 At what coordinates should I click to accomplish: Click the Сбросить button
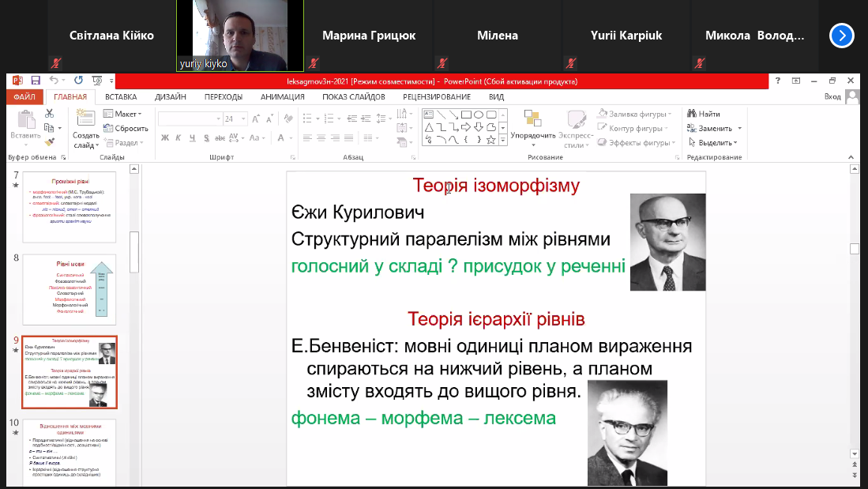(x=126, y=128)
